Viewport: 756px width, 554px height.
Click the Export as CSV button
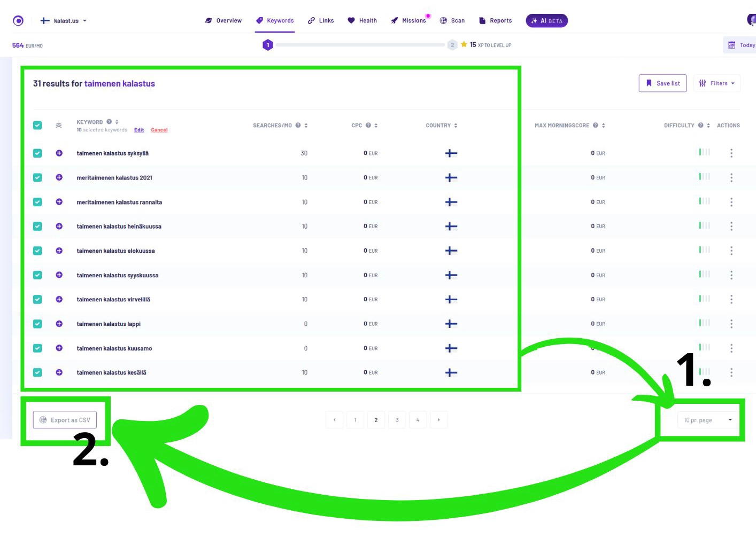[x=65, y=420]
